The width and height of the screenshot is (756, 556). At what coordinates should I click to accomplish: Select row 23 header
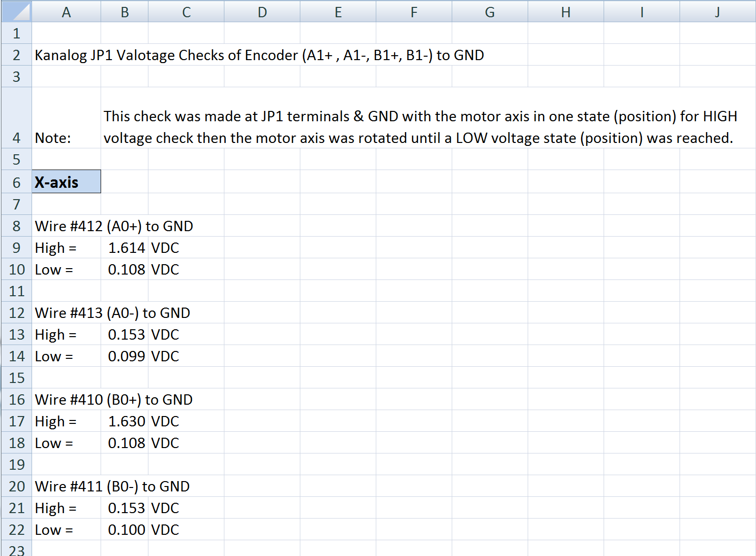(16, 550)
